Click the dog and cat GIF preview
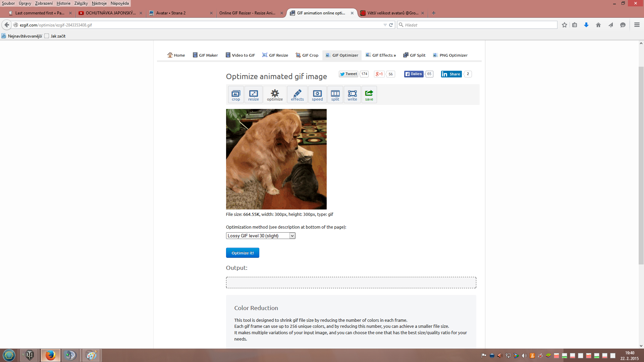 coord(276,159)
